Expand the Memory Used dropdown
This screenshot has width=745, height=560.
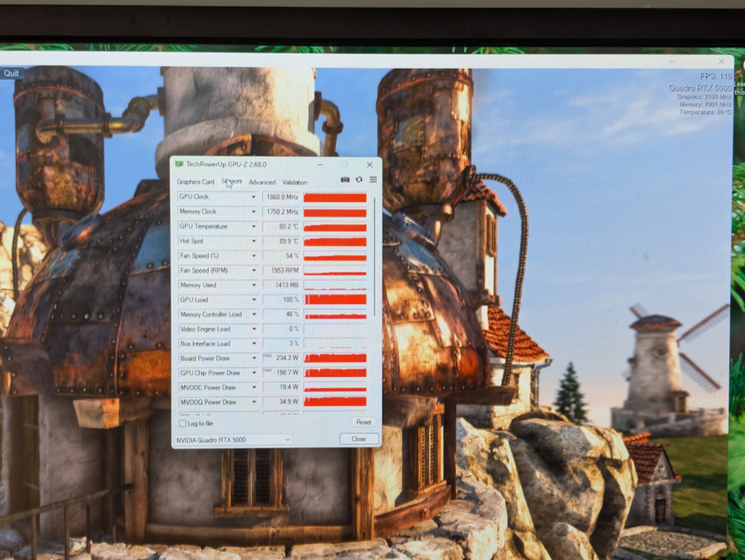click(x=253, y=286)
